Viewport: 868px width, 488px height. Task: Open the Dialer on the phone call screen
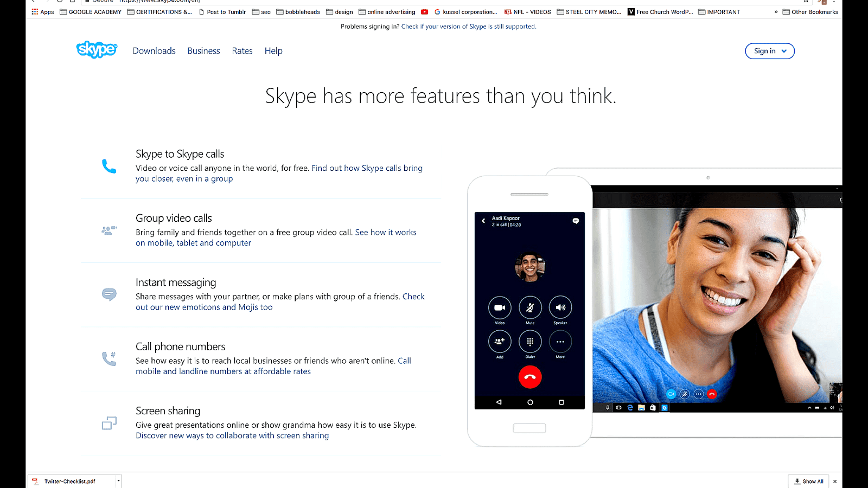[x=530, y=342]
